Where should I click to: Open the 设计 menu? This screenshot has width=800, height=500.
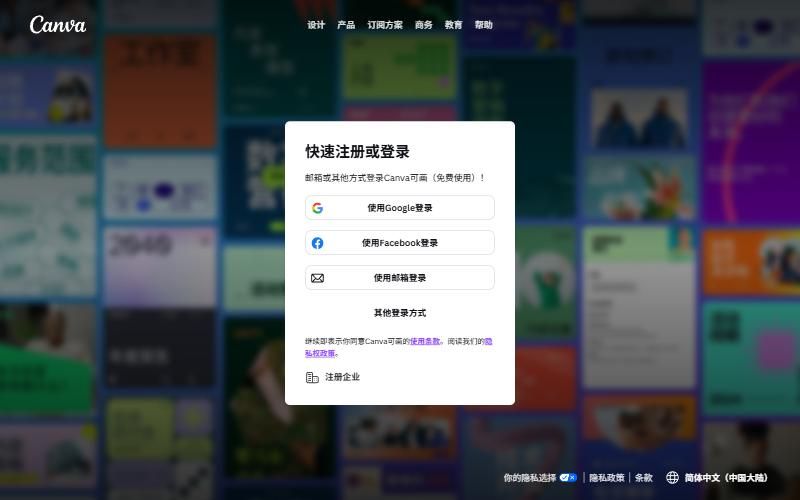[x=316, y=24]
